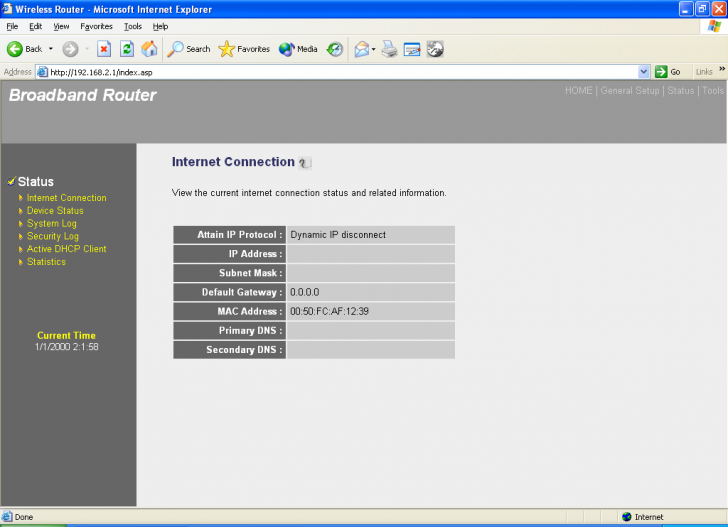728x527 pixels.
Task: Open the General Setup link
Action: [630, 91]
